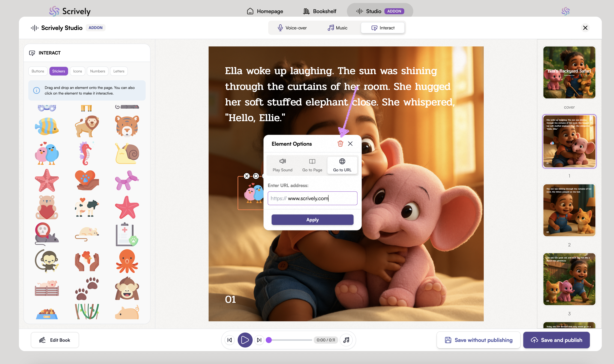Click the rotate handle on the bird sticker
The width and height of the screenshot is (614, 364).
tap(256, 176)
